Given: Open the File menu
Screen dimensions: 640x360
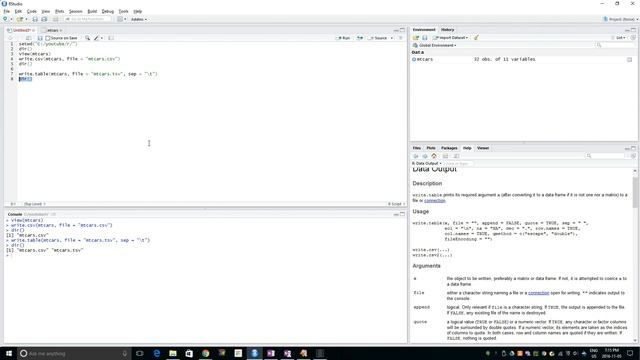Looking at the screenshot, I should [x=7, y=11].
